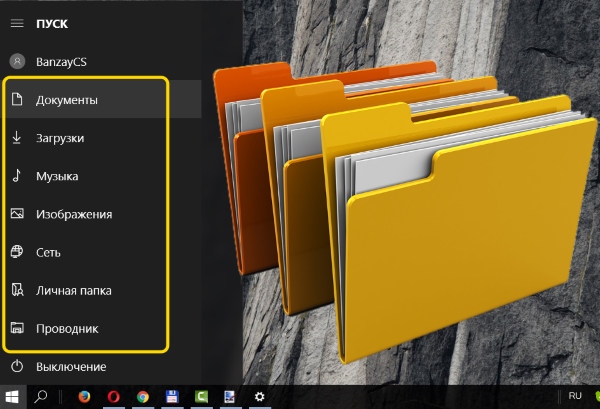
Task: Open Личная папка
Action: [x=73, y=290]
